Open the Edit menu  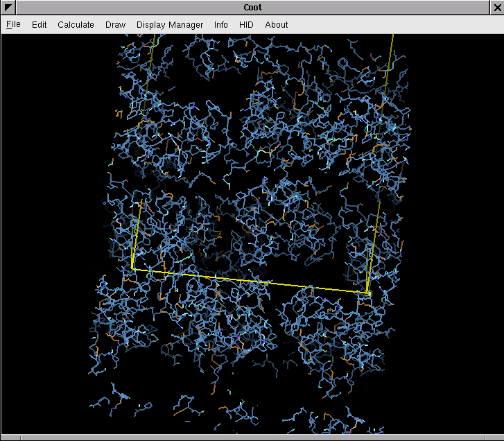point(40,24)
